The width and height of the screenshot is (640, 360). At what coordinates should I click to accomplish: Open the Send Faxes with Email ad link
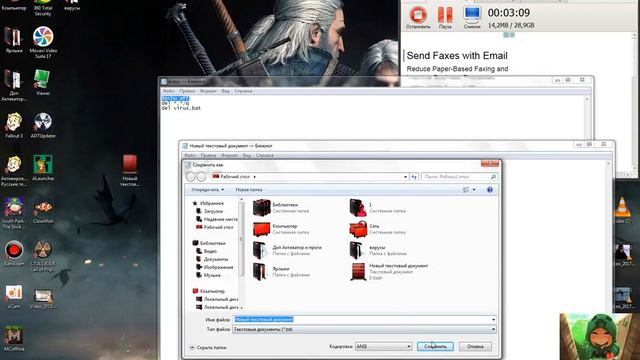tap(457, 56)
